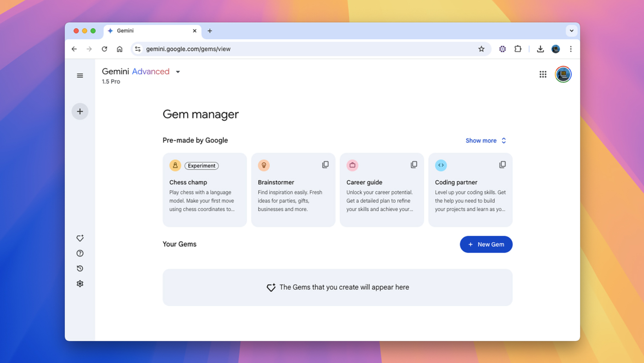Open the Gem manager from the sidebar
Screen dimensions: 644x363
pos(80,238)
